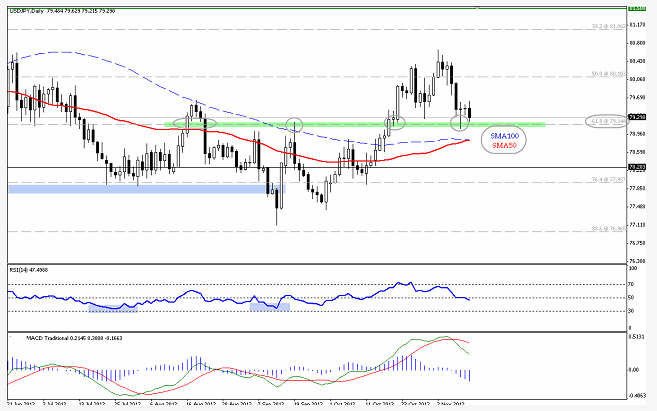Click the 81.170 price axis label
Viewport: 657px width, 411px height.
point(637,25)
